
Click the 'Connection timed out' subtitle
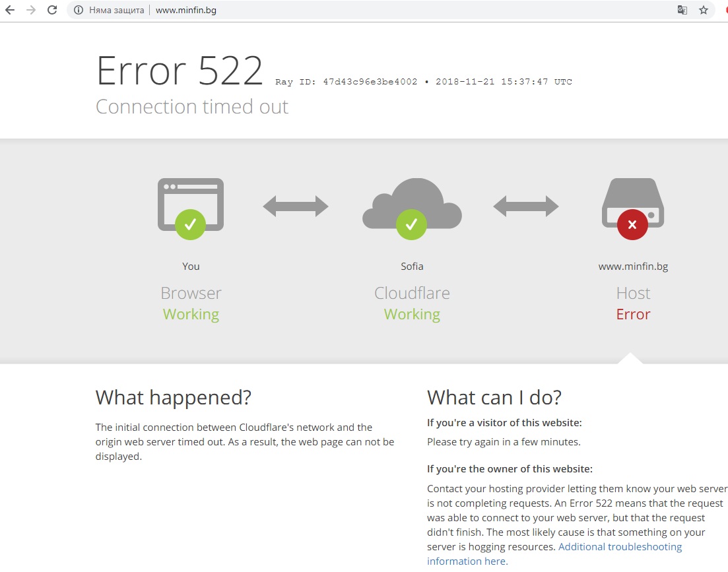coord(192,107)
